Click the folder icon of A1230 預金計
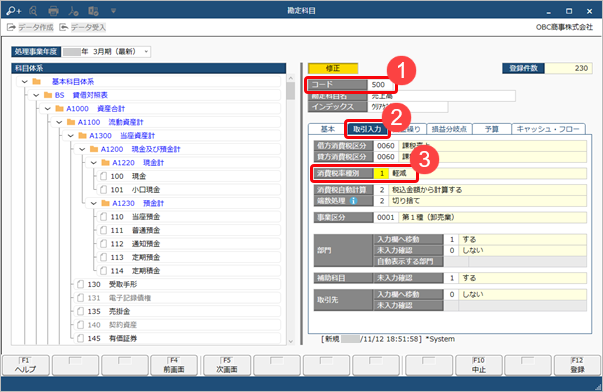This screenshot has width=603, height=392. coord(105,203)
